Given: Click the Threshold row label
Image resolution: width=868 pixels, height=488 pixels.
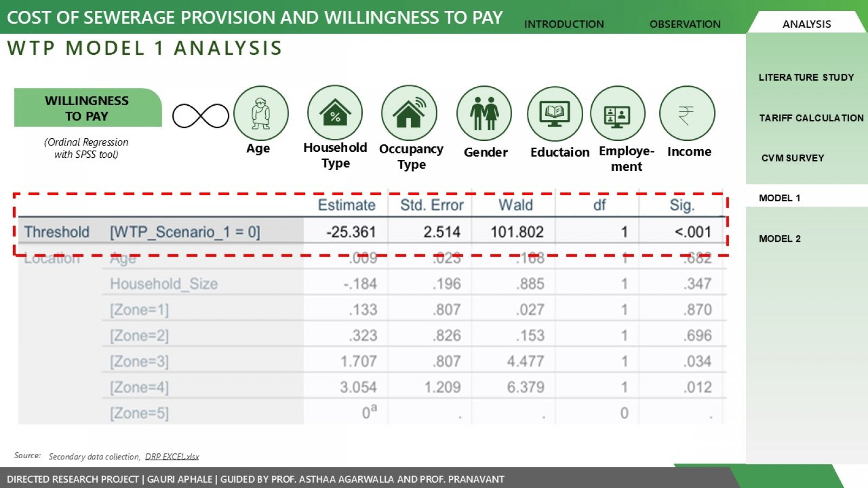Looking at the screenshot, I should point(57,232).
